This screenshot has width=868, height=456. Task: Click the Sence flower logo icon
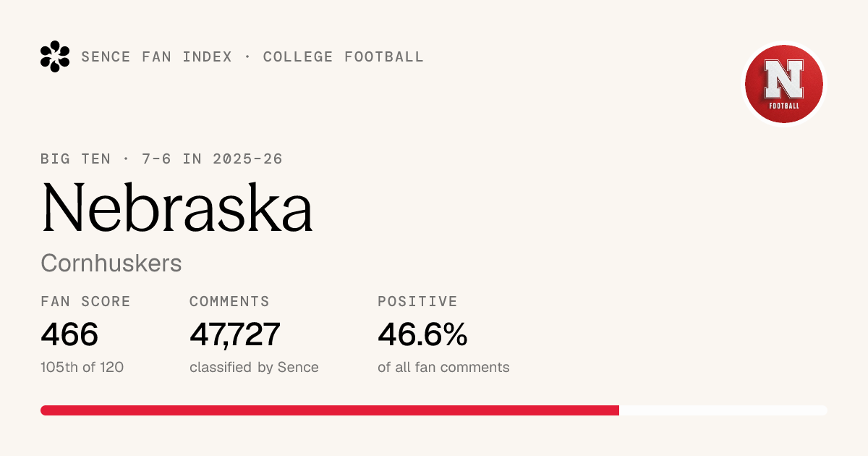55,56
